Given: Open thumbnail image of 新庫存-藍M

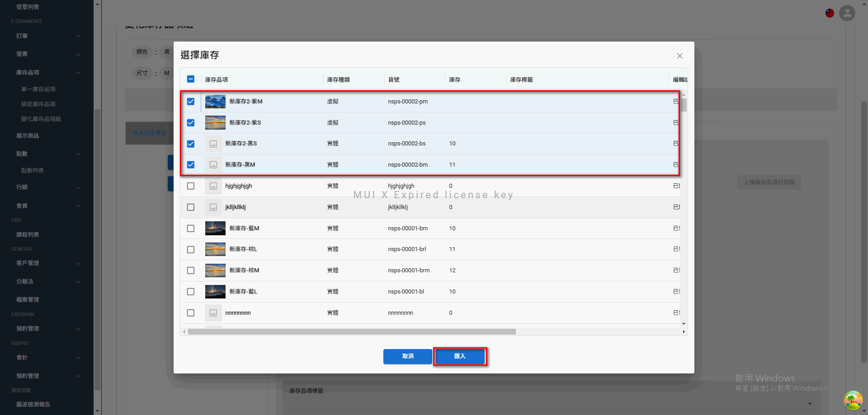Looking at the screenshot, I should coord(215,228).
